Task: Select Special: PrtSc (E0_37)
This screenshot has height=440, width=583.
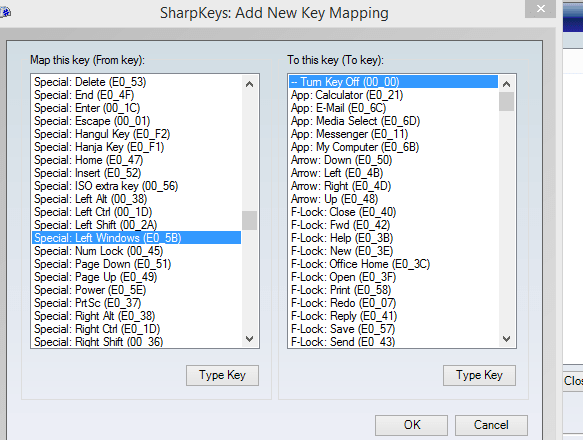Action: pos(136,303)
